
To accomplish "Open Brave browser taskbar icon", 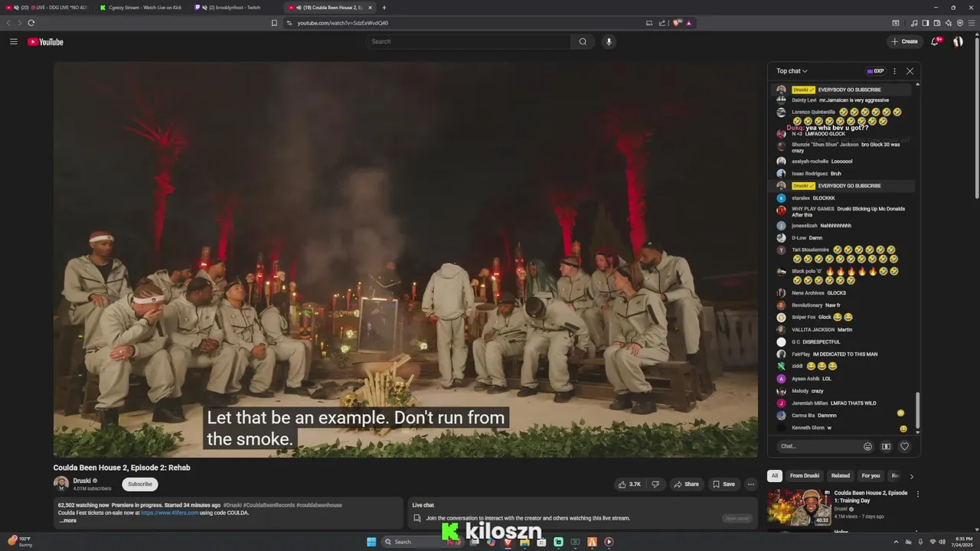I will (508, 542).
